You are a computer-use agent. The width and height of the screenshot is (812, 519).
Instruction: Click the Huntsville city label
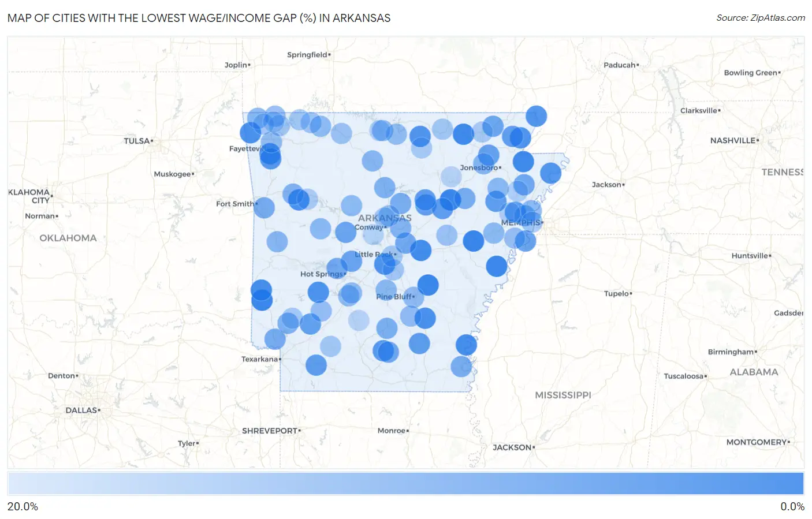750,256
